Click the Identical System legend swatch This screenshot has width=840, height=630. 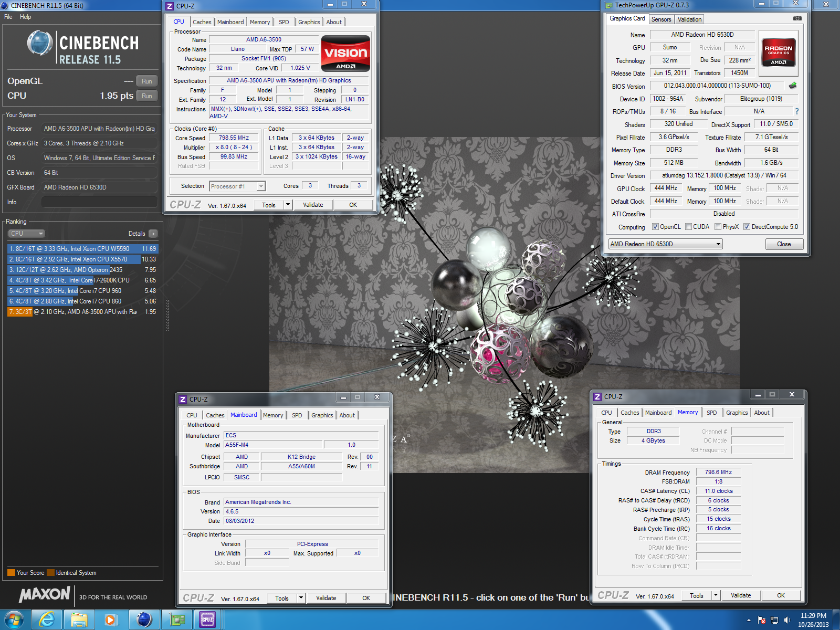[x=50, y=573]
